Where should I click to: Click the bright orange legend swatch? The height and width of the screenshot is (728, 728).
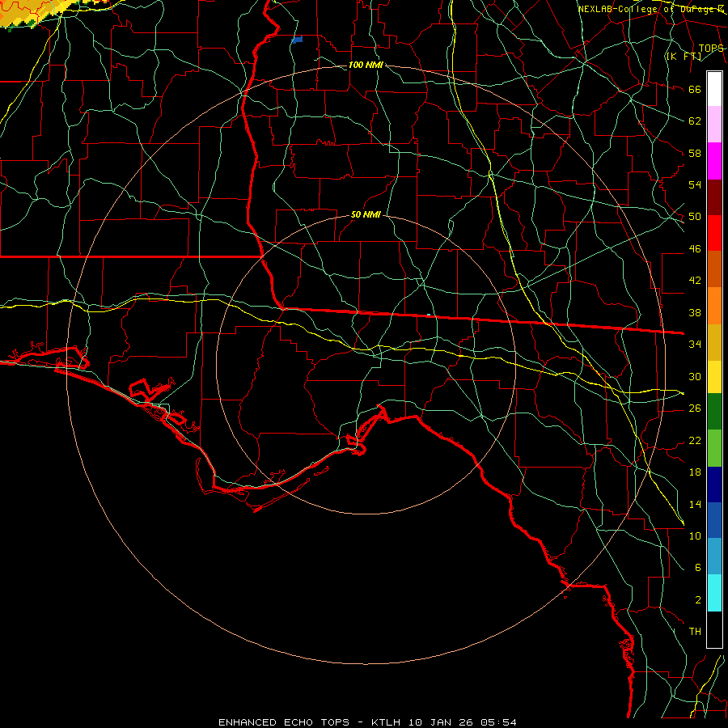pyautogui.click(x=714, y=306)
